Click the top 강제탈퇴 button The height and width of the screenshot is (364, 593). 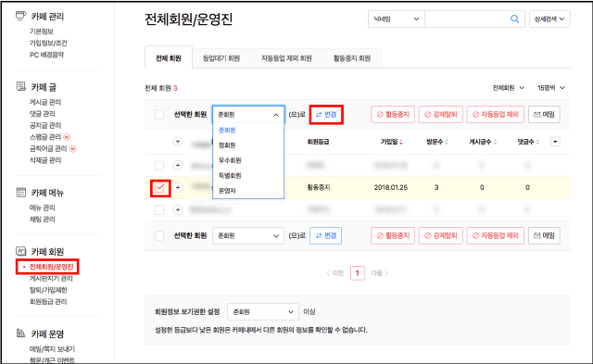pyautogui.click(x=441, y=114)
